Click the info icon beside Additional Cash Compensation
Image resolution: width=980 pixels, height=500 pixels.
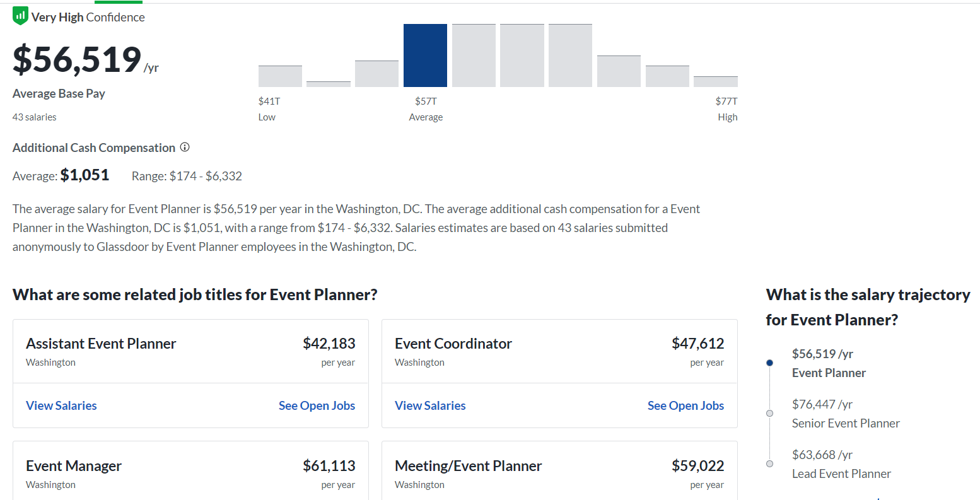(x=185, y=147)
